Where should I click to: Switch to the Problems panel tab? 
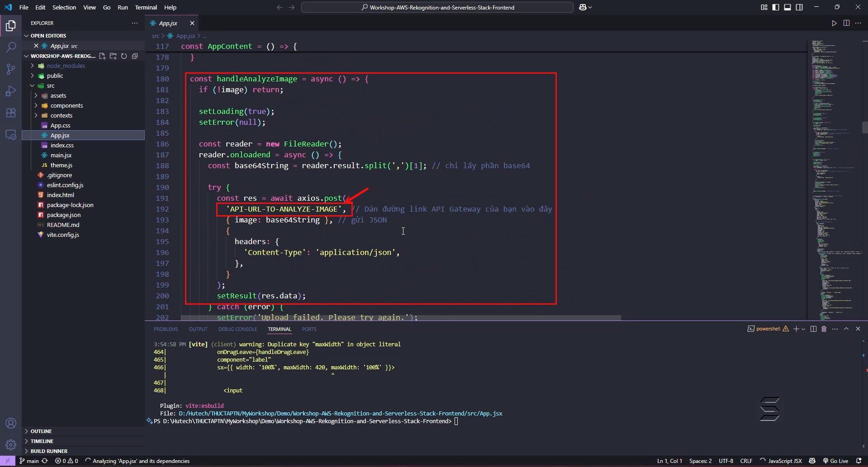point(166,329)
